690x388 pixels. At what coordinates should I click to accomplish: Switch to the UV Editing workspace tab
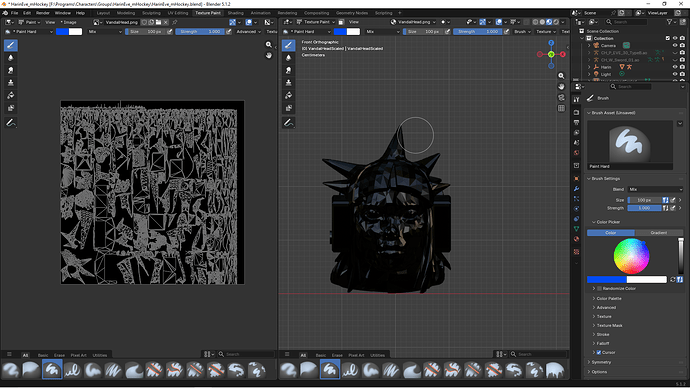[178, 13]
